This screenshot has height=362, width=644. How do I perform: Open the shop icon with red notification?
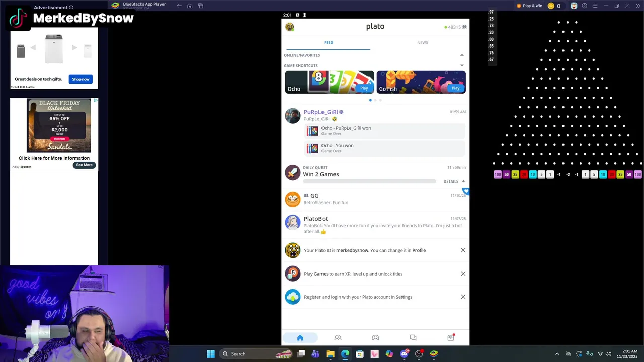(451, 337)
